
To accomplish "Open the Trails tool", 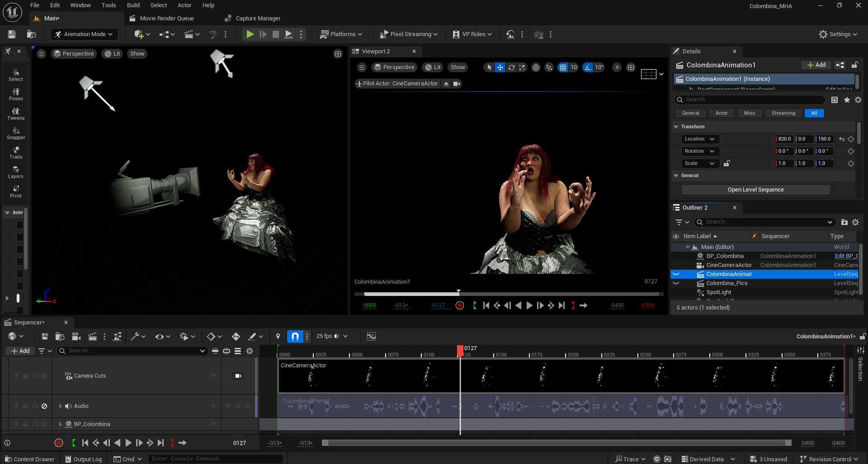I will click(16, 153).
